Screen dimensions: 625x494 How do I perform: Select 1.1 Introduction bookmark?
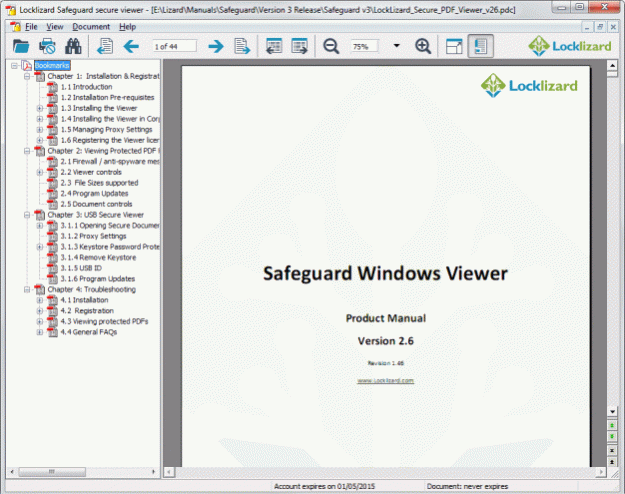click(86, 87)
